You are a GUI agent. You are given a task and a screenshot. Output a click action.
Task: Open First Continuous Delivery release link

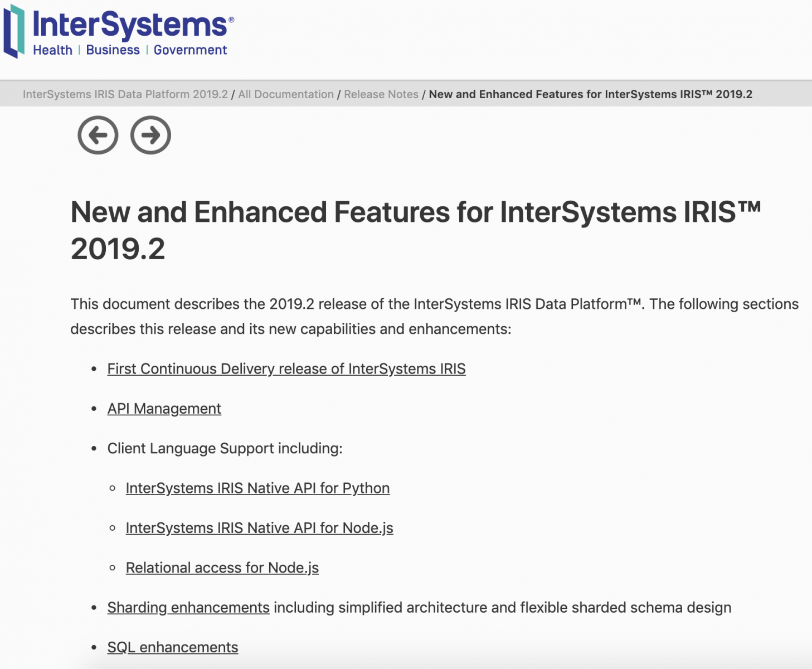(x=286, y=369)
